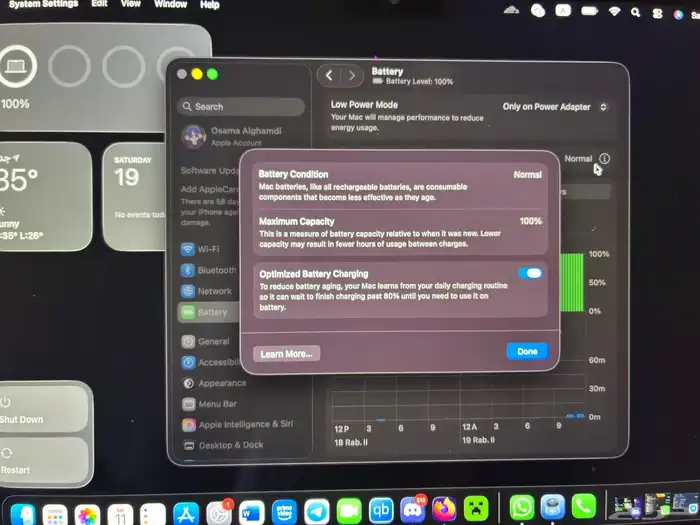This screenshot has height=525, width=700.
Task: Open the Help menu
Action: 209,5
